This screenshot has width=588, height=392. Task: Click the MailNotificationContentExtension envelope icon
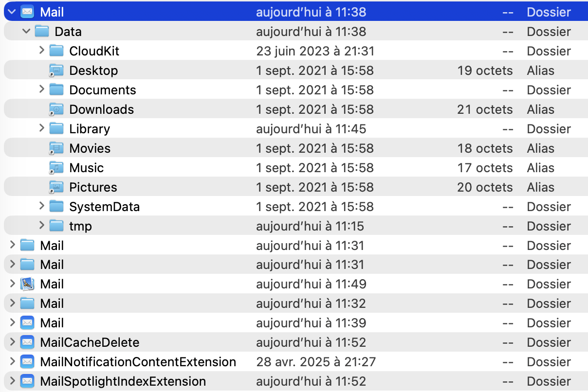tap(27, 362)
